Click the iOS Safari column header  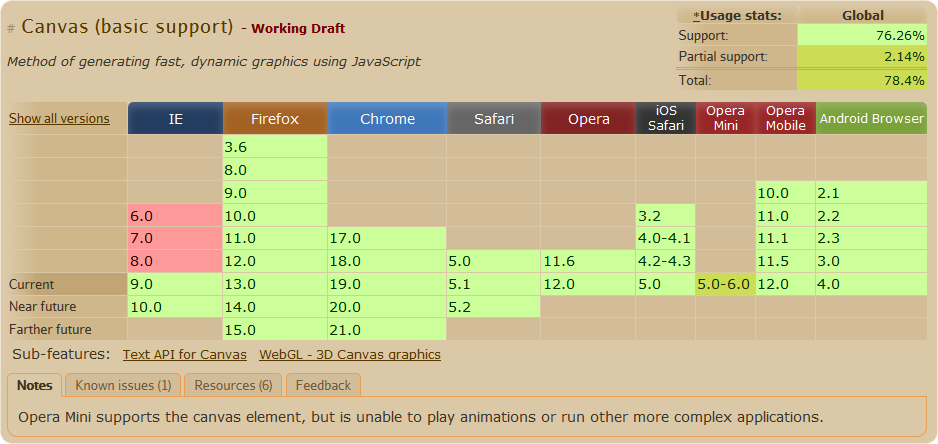(666, 118)
